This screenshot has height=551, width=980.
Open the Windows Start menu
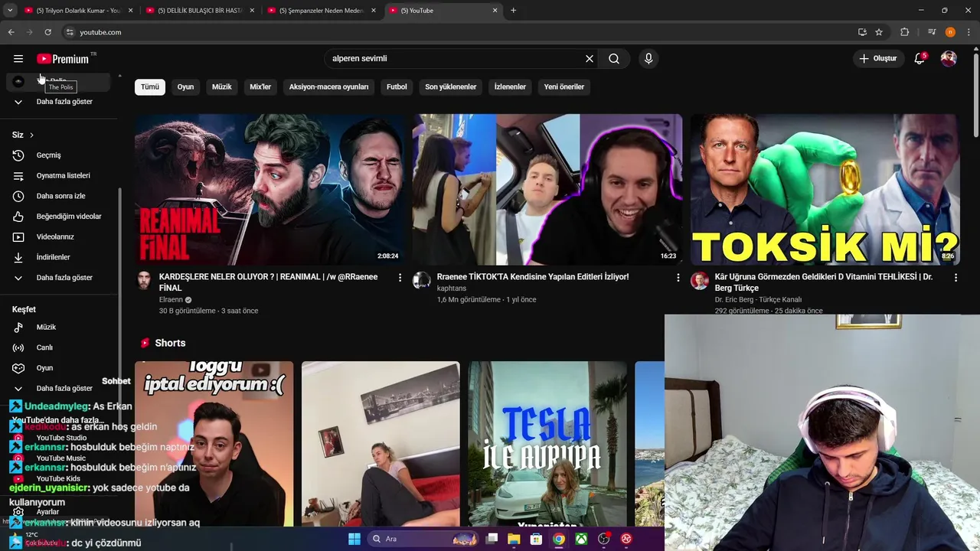pos(354,539)
